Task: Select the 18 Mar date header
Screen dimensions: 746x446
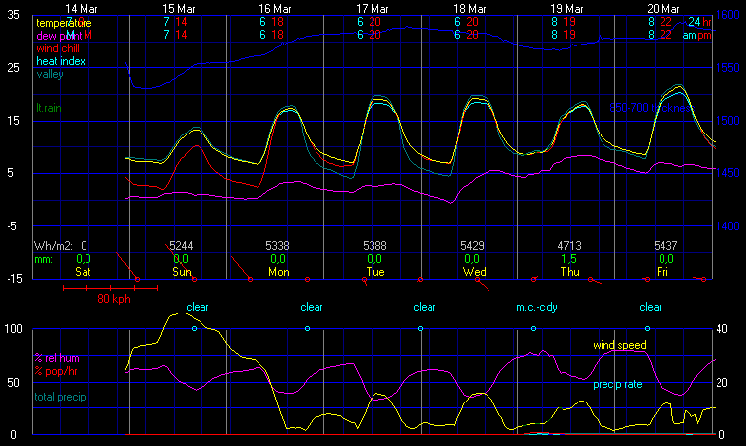Action: tap(470, 7)
